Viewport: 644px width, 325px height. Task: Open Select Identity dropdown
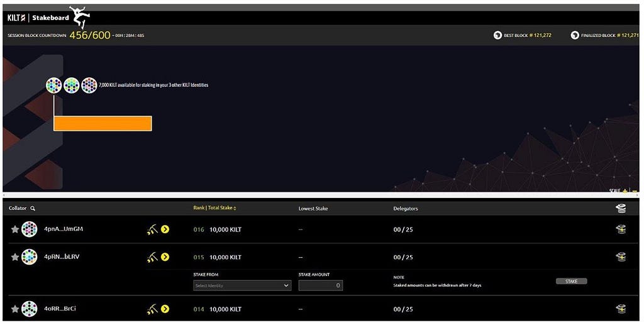click(242, 285)
